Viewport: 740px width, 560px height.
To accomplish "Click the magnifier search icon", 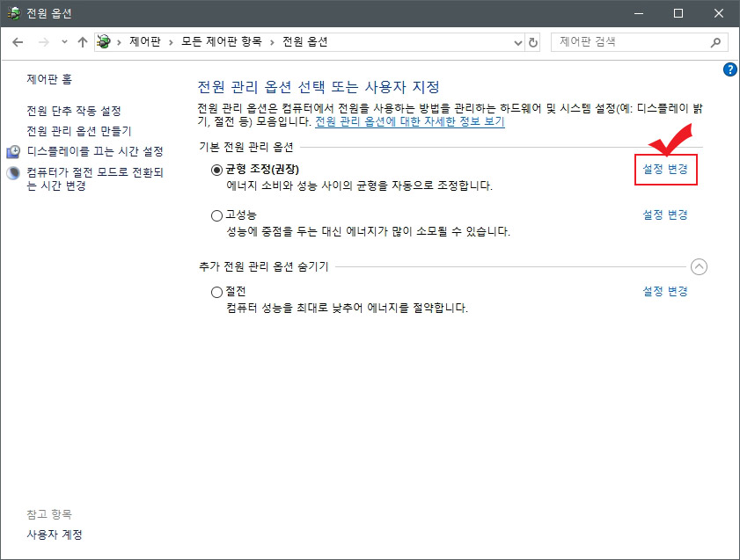I will [x=715, y=42].
